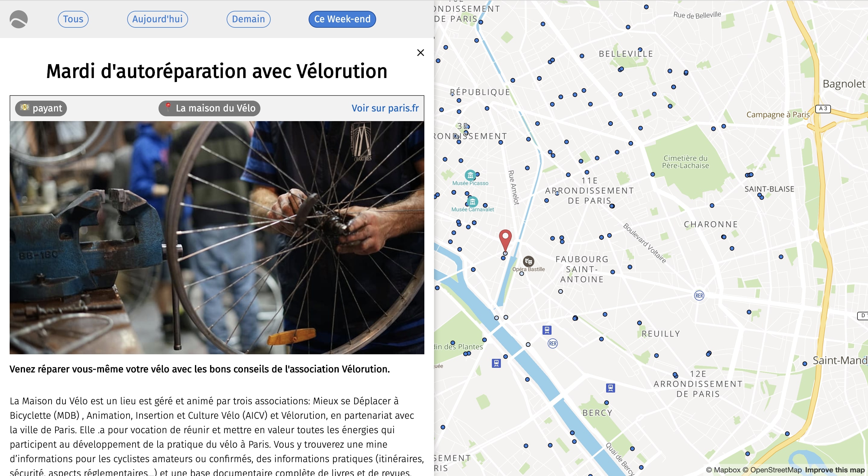Click the red location pin on map

(x=505, y=239)
